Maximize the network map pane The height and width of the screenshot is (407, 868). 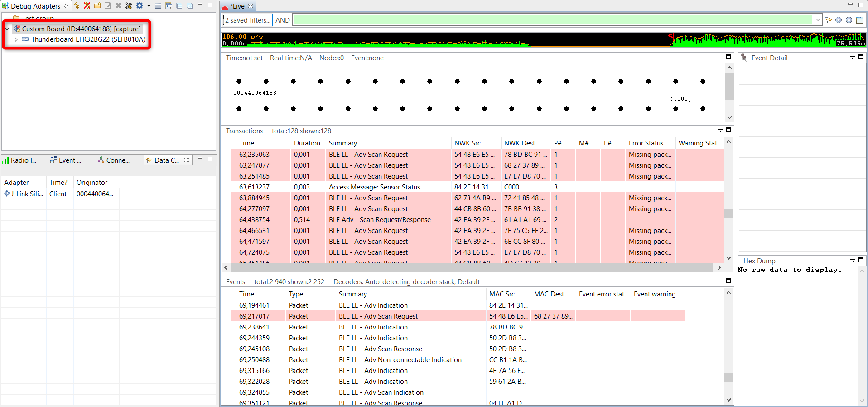[728, 57]
